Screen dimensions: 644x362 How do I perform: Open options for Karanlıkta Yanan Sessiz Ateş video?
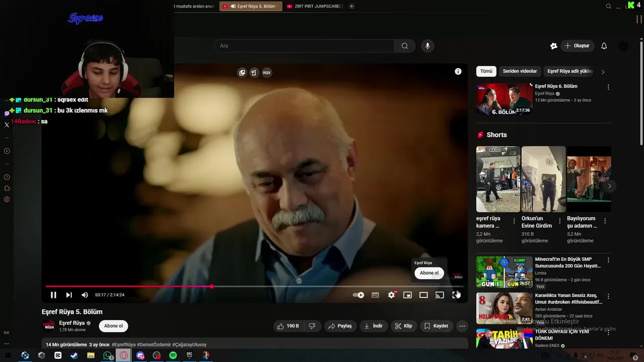coord(608,296)
